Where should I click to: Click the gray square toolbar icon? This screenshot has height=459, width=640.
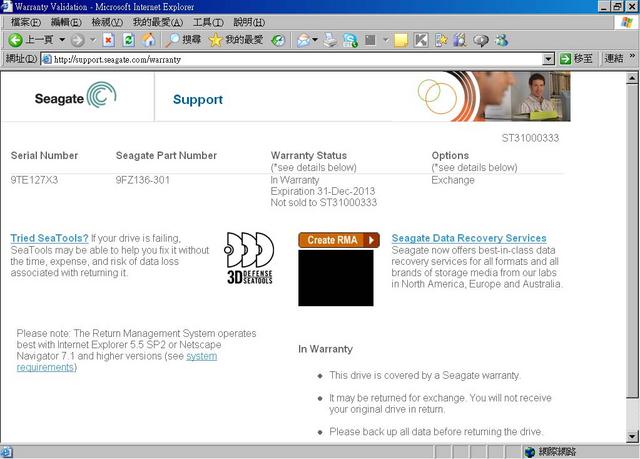tap(370, 40)
